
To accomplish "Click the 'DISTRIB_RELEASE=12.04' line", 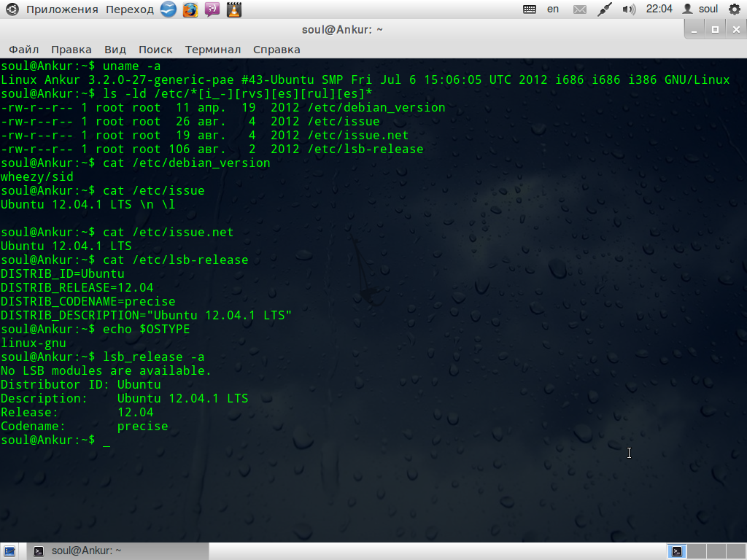I will (77, 287).
